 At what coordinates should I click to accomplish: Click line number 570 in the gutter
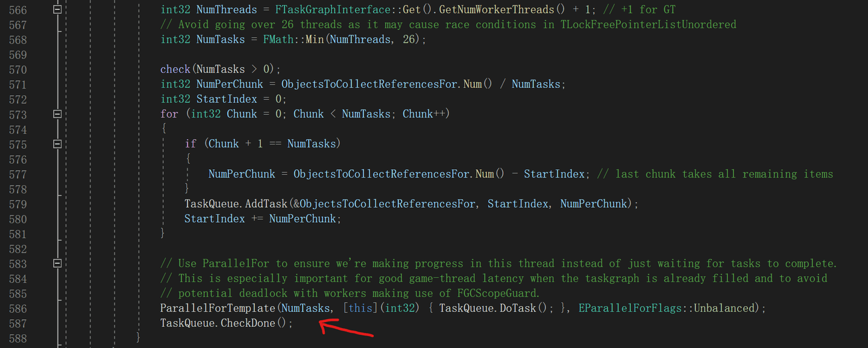(17, 69)
